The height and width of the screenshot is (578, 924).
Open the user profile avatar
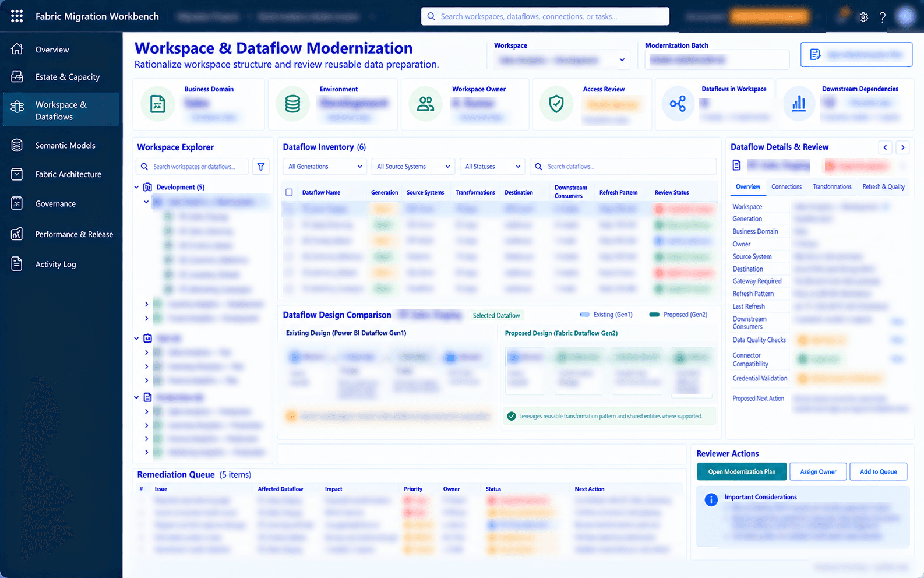coord(905,16)
